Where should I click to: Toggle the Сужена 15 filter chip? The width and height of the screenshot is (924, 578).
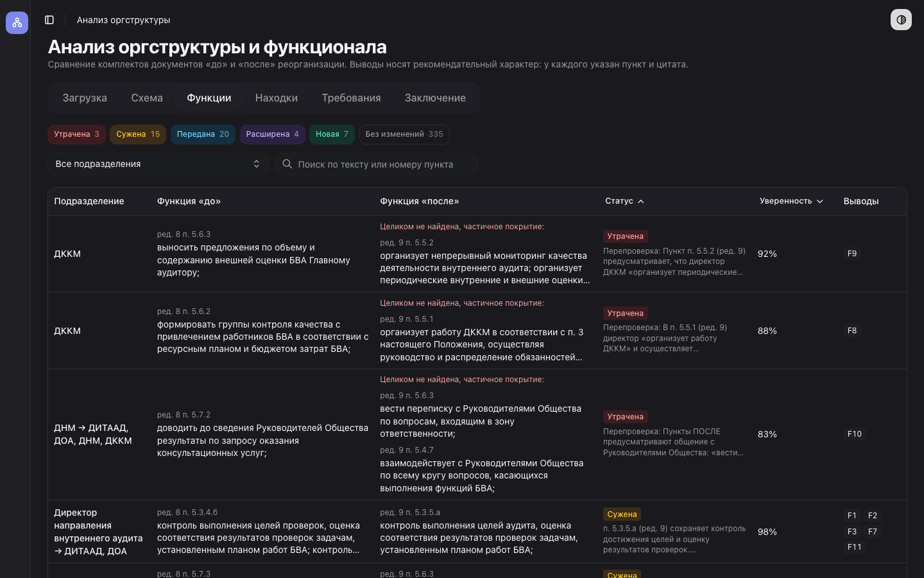click(138, 134)
